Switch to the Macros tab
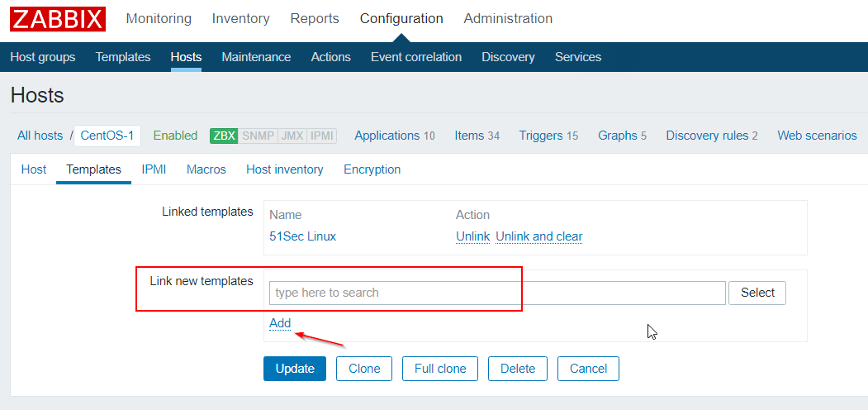The image size is (868, 410). tap(206, 169)
